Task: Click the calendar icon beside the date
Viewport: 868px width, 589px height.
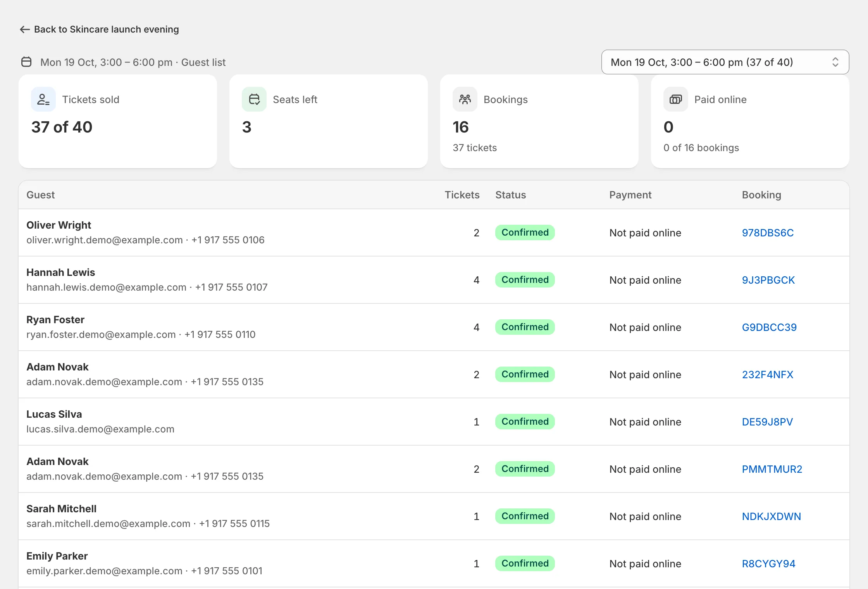Action: tap(26, 62)
